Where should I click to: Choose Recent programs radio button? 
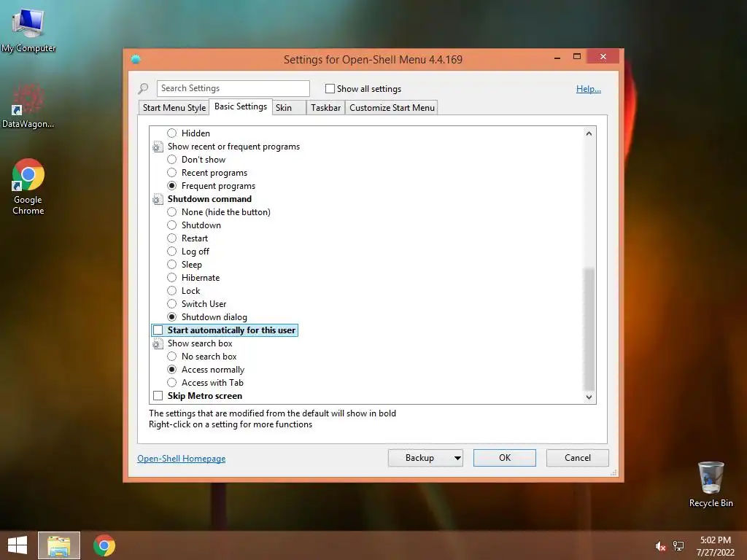coord(172,173)
